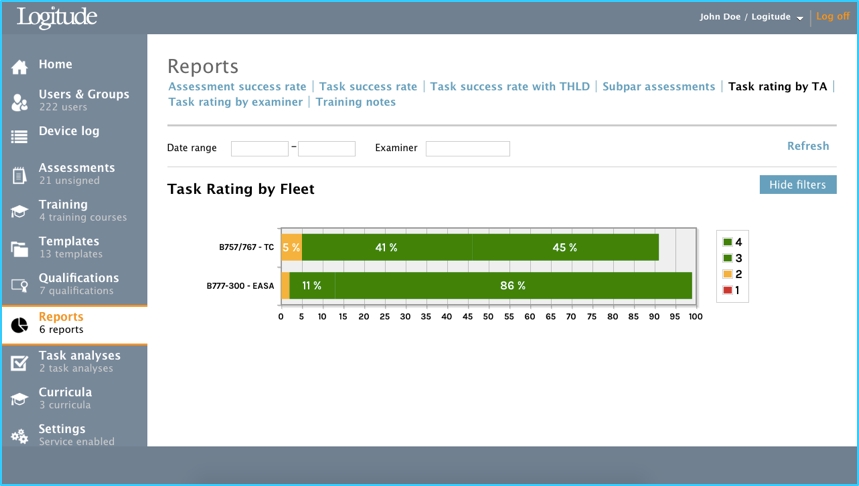Focus the date range start field
The image size is (859, 486).
pos(260,148)
